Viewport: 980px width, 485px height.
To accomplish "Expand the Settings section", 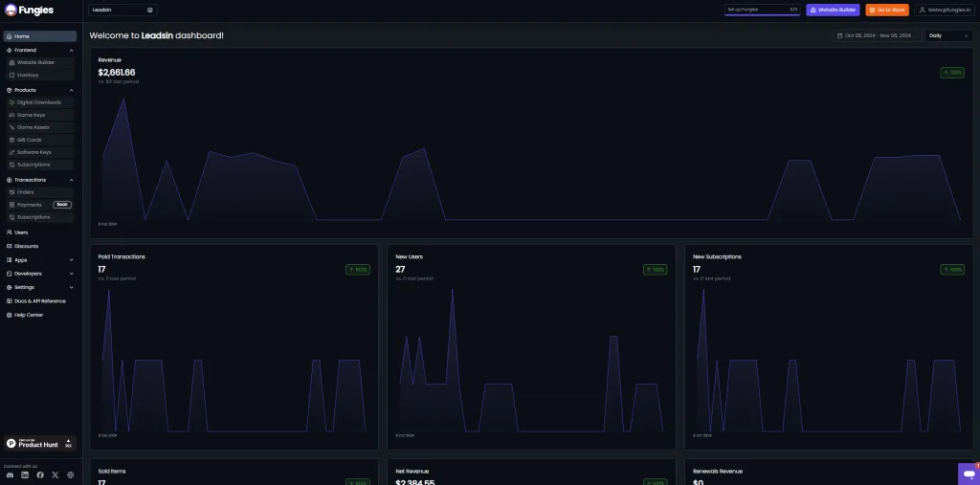I will coord(71,288).
